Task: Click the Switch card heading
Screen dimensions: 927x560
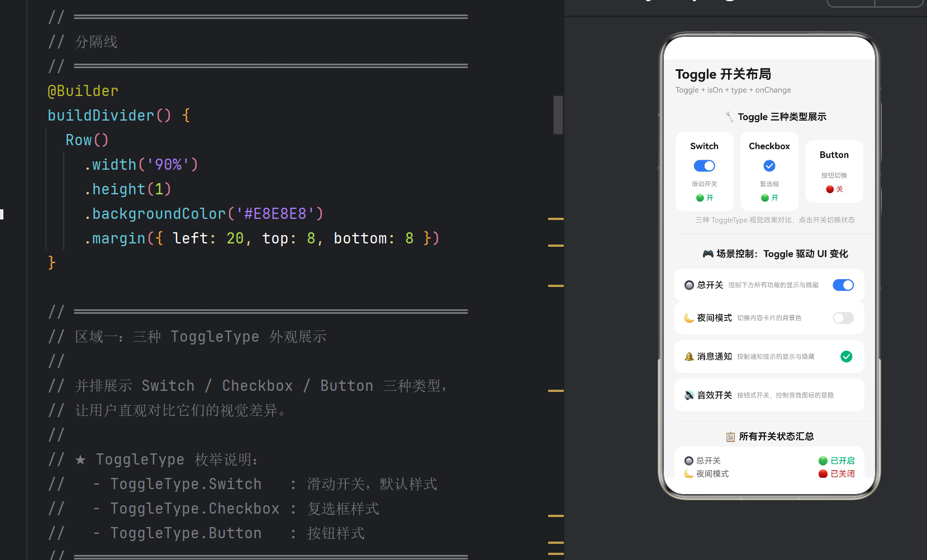Action: click(704, 146)
